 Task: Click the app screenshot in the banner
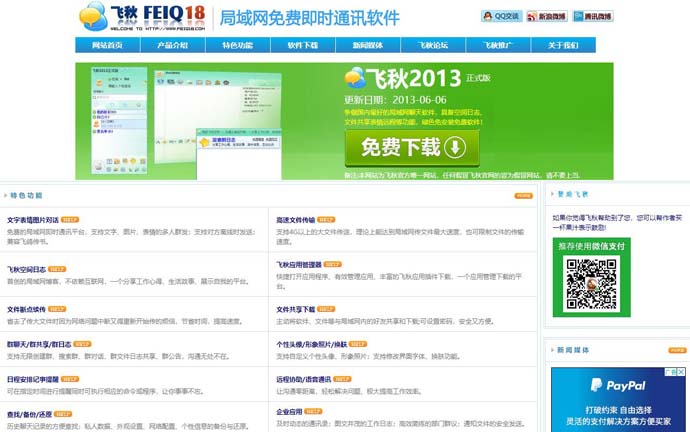click(x=186, y=122)
